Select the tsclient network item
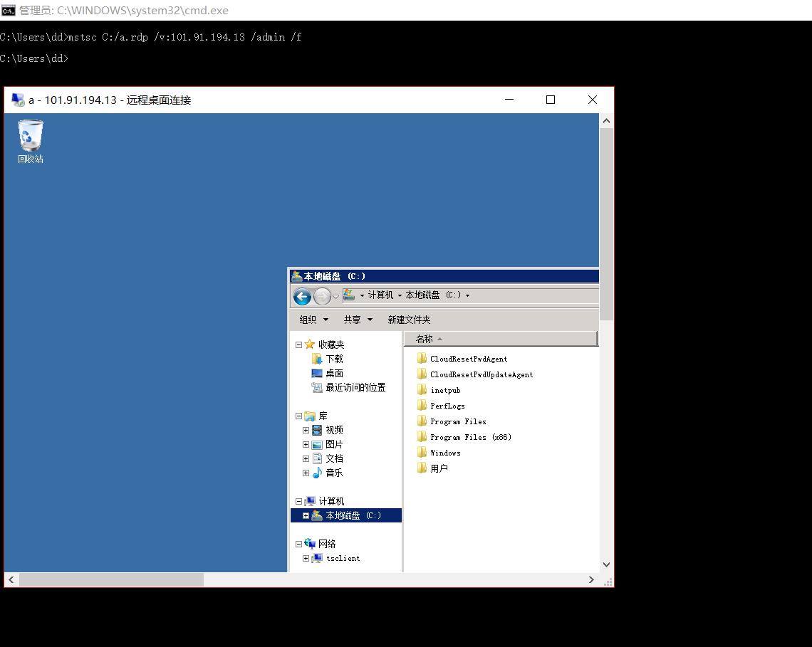This screenshot has height=647, width=812. pos(342,558)
